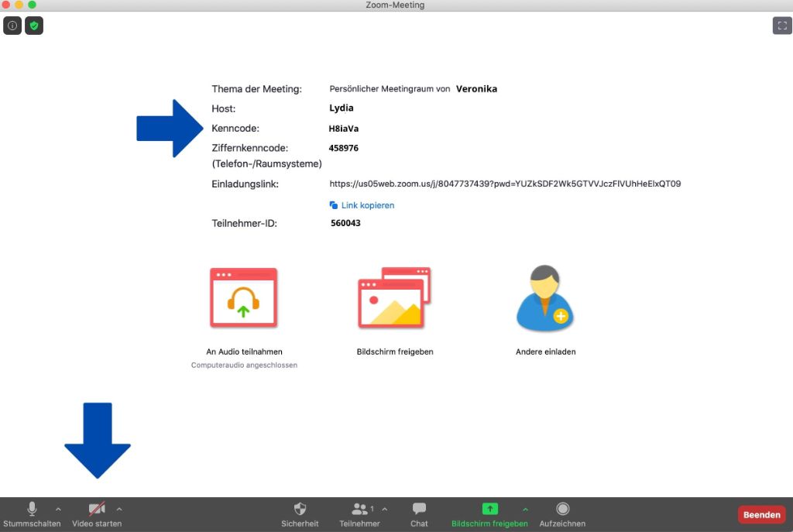Open the Sicherheit shield menu
The image size is (793, 532).
(300, 514)
